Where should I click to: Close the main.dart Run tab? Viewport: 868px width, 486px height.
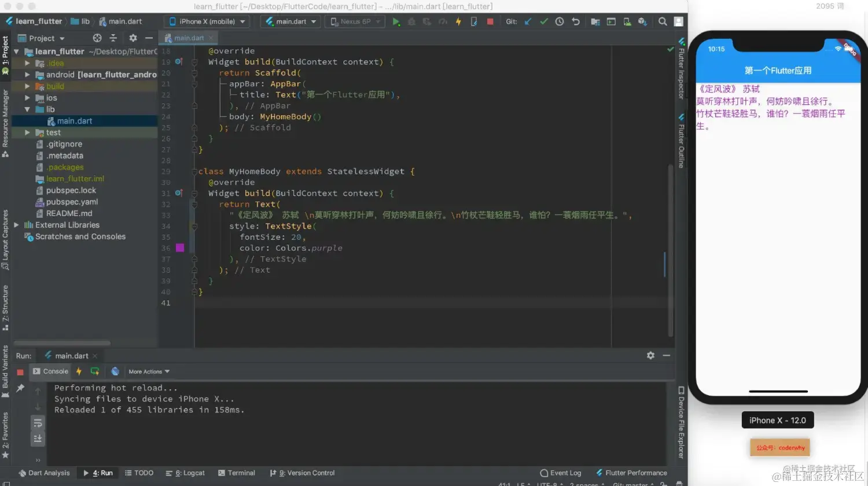pyautogui.click(x=95, y=356)
